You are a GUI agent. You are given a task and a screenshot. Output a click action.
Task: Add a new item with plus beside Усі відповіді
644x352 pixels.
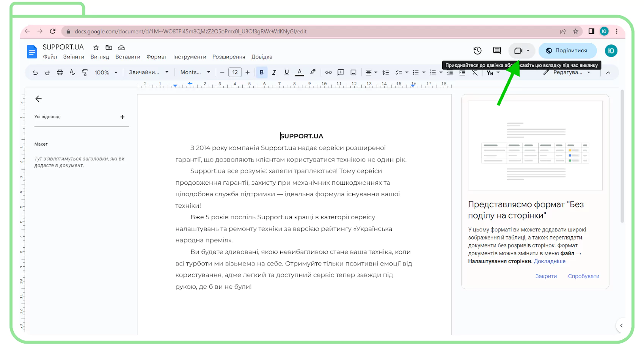[x=123, y=117]
